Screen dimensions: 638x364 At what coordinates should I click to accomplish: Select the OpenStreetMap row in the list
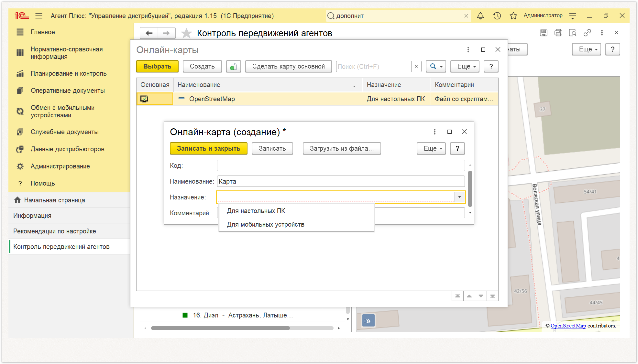212,99
